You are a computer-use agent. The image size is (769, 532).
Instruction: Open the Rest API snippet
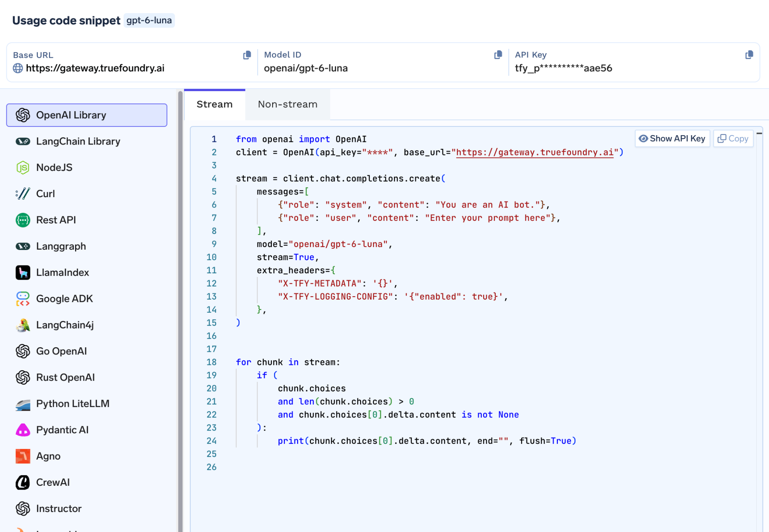[87, 220]
